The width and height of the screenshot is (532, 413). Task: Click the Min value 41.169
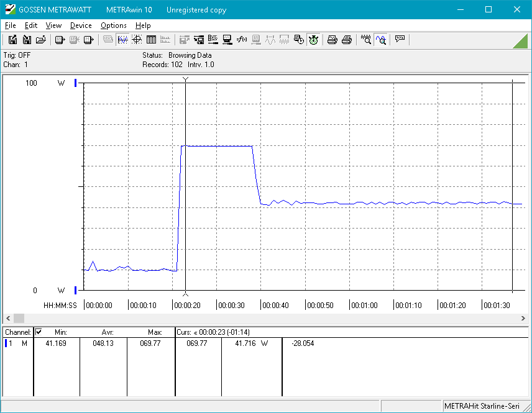pyautogui.click(x=56, y=343)
